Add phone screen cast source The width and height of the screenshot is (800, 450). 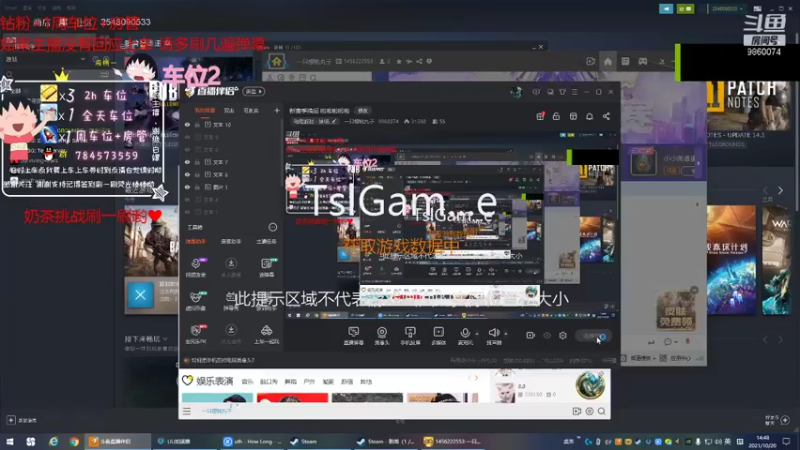tap(410, 335)
